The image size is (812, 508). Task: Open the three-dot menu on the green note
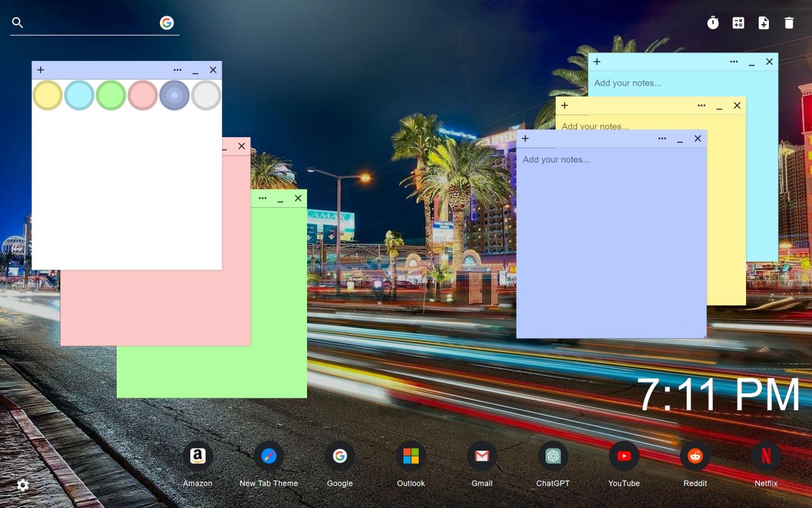pos(263,198)
